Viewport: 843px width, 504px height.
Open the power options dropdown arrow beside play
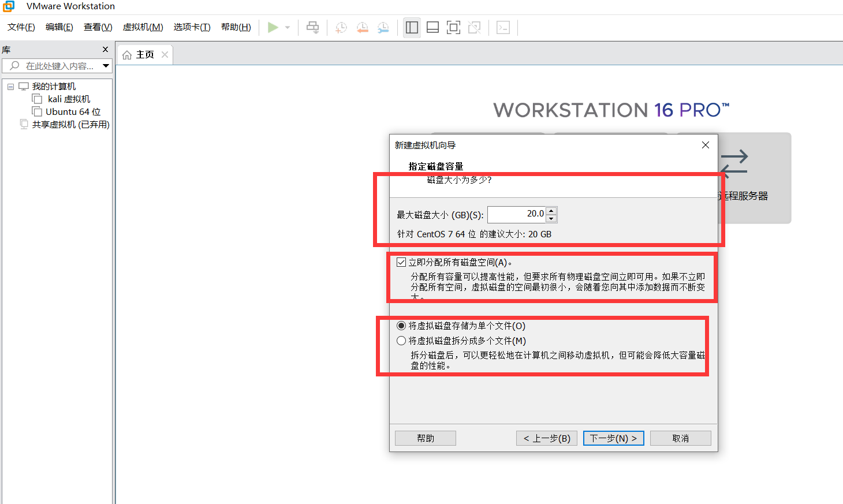[288, 27]
